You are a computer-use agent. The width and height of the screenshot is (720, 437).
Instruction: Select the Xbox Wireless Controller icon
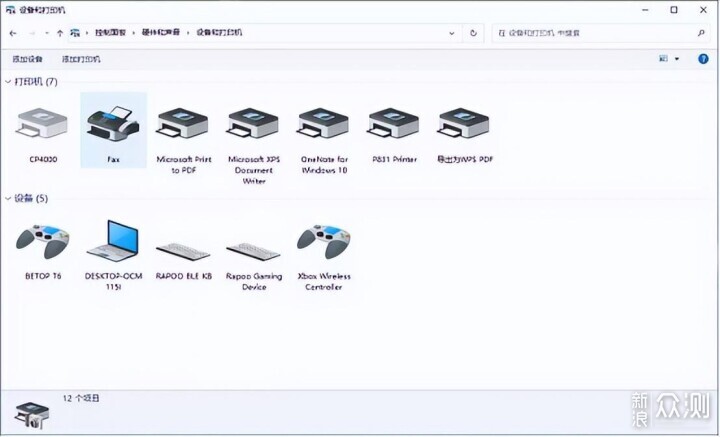click(324, 242)
